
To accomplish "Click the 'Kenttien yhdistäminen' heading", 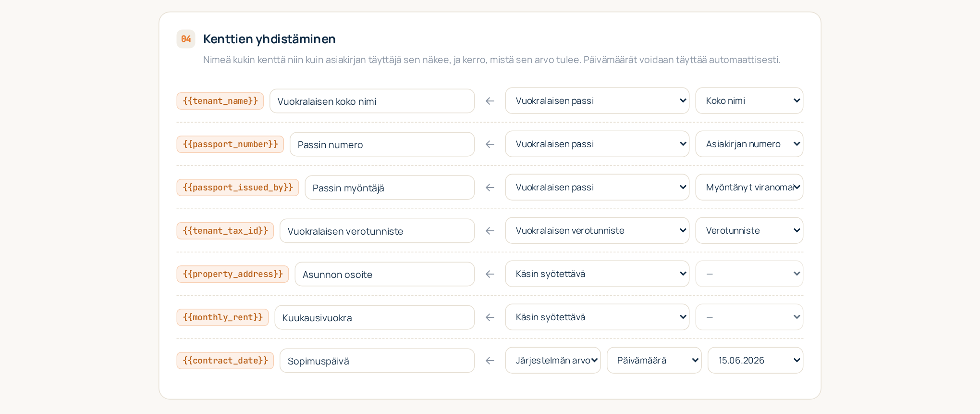I will [269, 39].
